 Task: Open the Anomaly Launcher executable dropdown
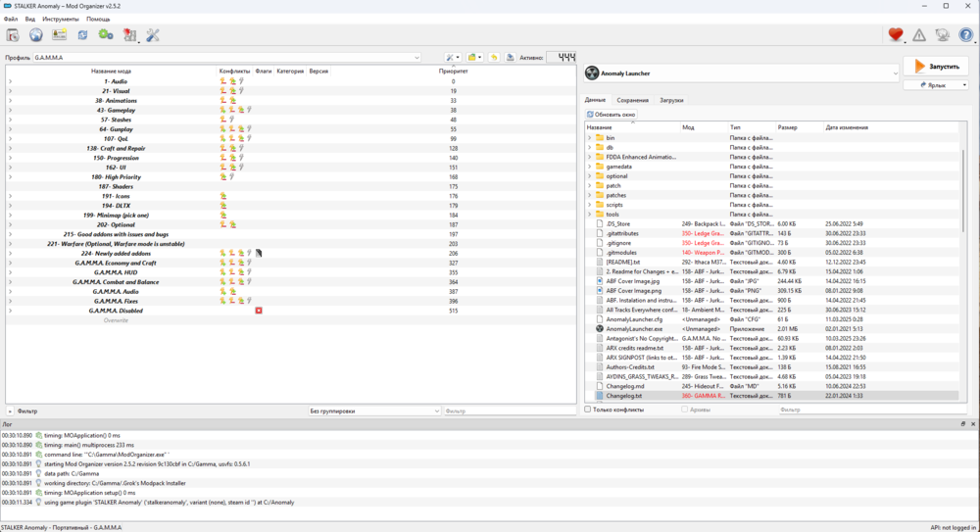click(741, 73)
